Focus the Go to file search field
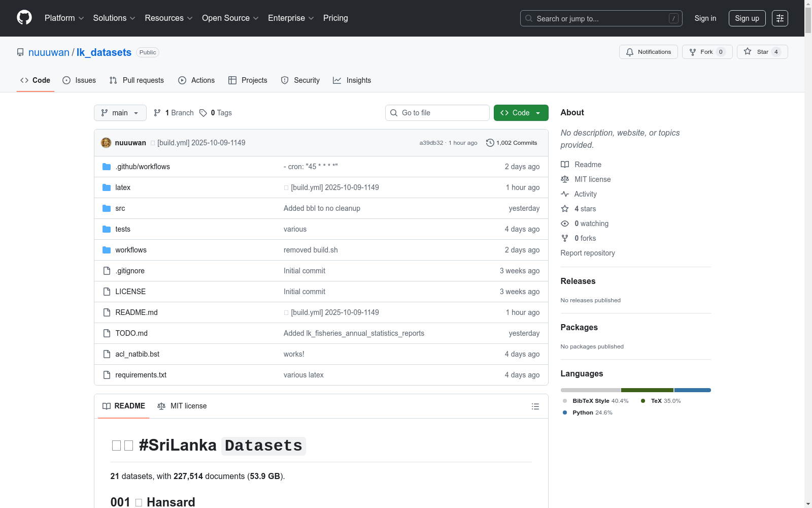 tap(437, 113)
